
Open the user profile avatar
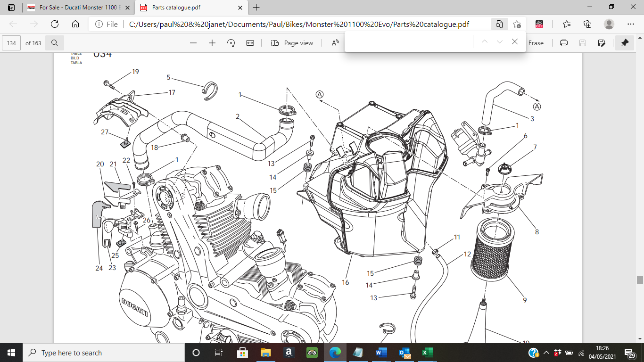(609, 24)
